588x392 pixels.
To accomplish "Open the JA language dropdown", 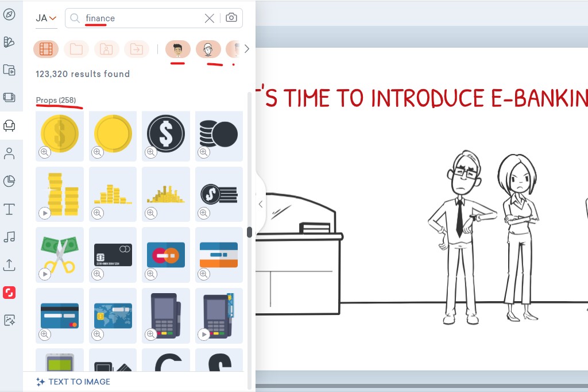I will pyautogui.click(x=46, y=18).
